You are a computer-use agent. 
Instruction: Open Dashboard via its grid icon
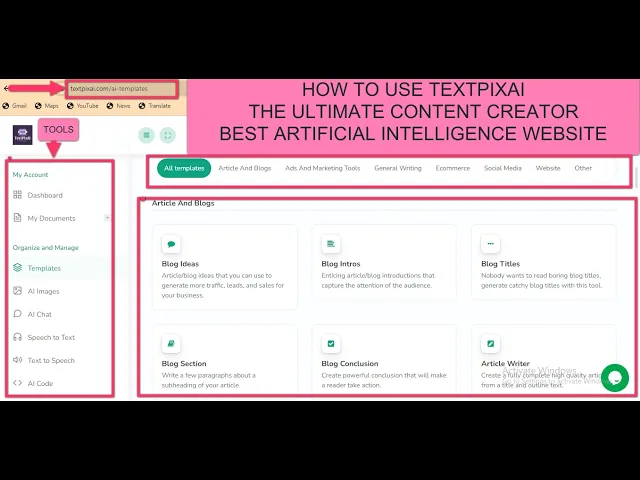click(18, 195)
